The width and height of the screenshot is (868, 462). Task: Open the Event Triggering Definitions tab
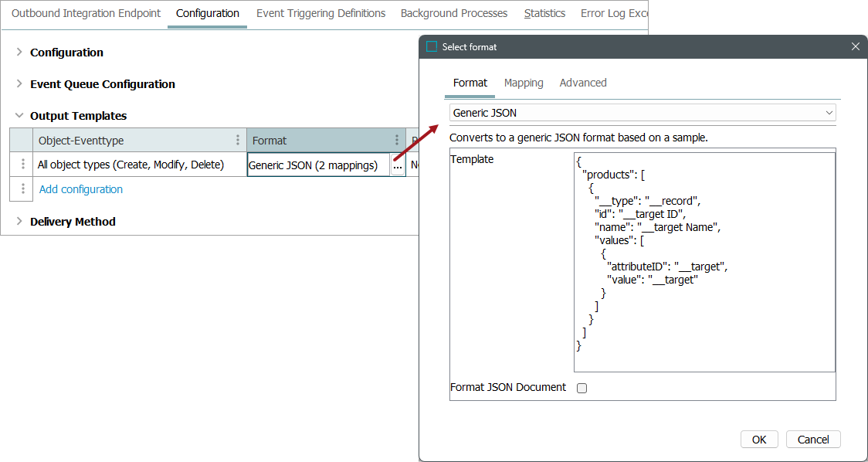[x=320, y=13]
